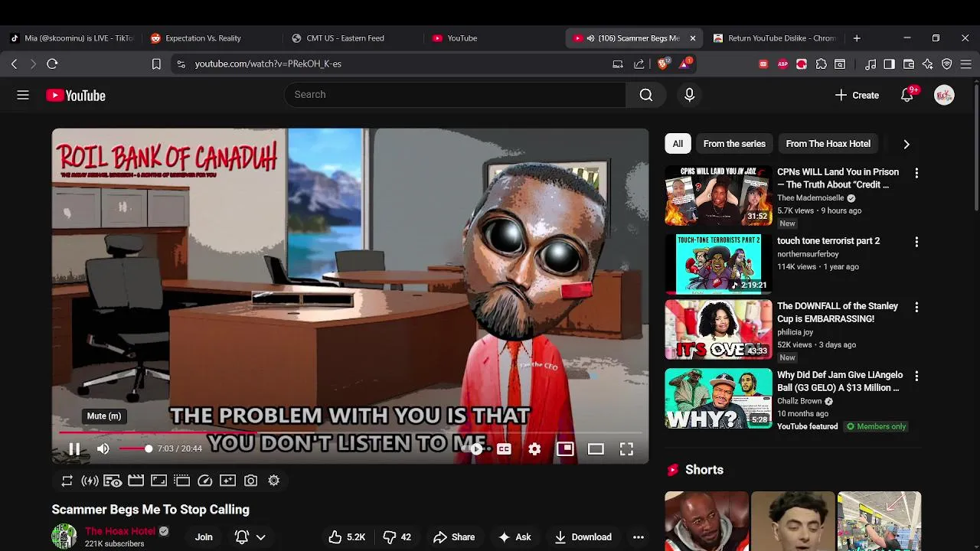Dislike the video (42)
The height and width of the screenshot is (551, 980).
[397, 537]
